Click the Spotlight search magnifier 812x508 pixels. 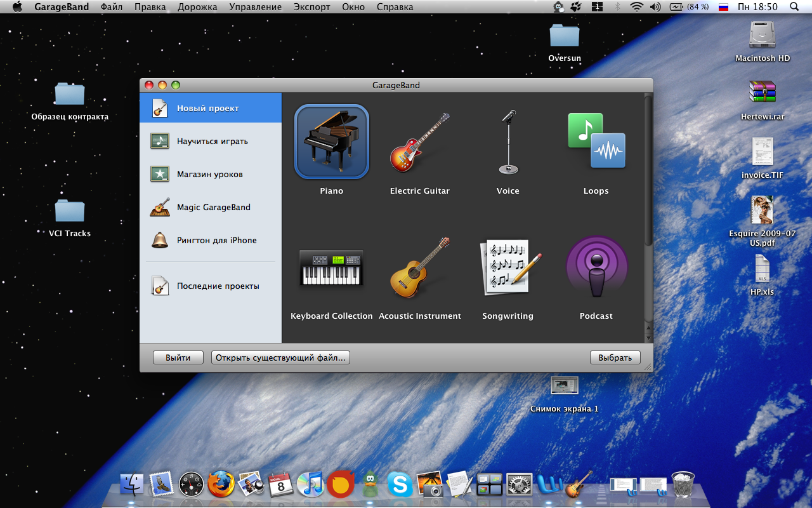(x=794, y=7)
